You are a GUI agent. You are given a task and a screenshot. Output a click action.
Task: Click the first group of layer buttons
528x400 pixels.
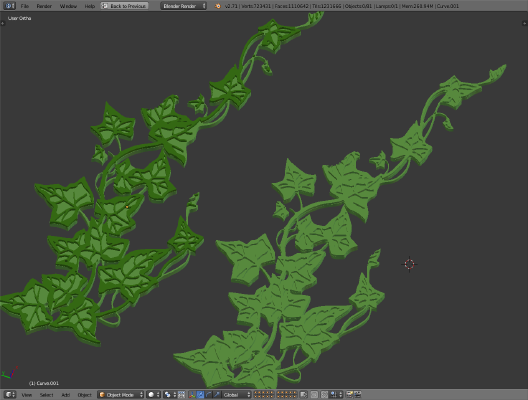pyautogui.click(x=264, y=395)
